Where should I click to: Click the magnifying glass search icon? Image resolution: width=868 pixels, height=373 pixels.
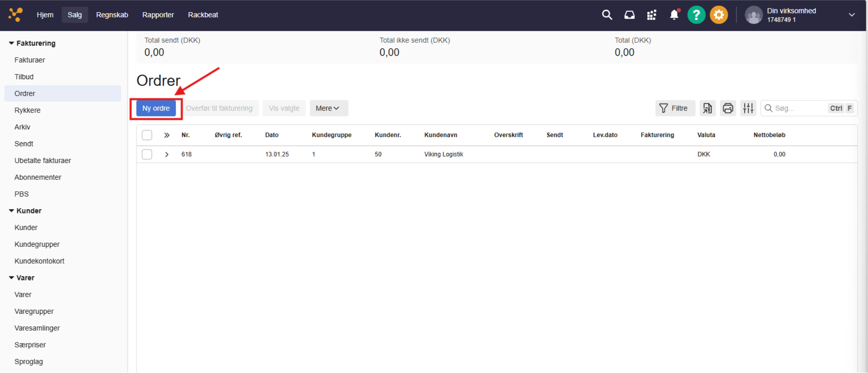(607, 15)
